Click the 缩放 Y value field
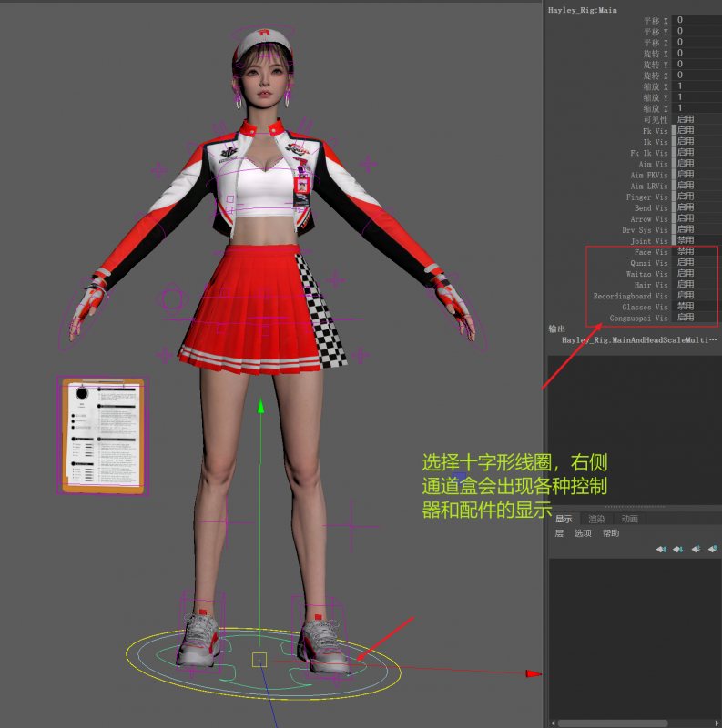This screenshot has height=728, width=722. 697,97
